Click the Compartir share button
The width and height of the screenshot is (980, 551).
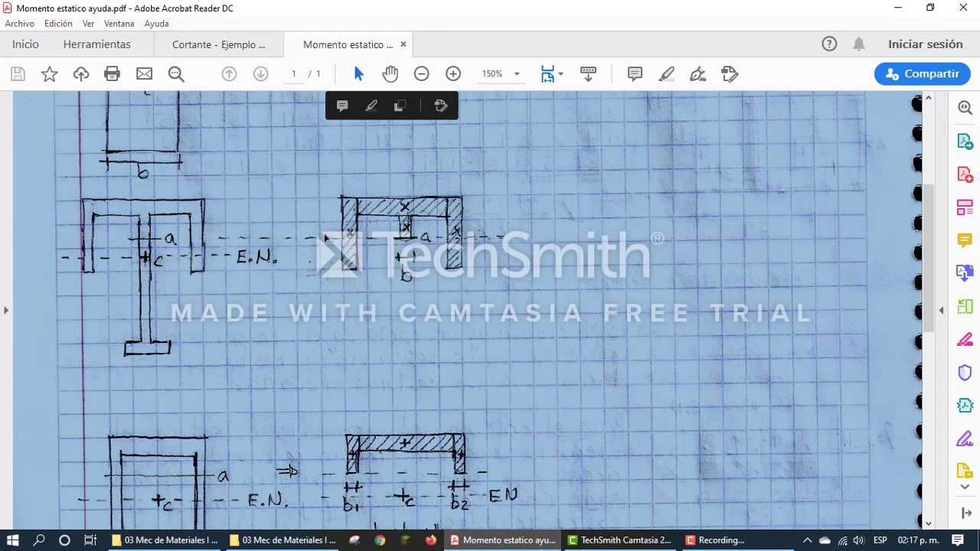pos(923,74)
